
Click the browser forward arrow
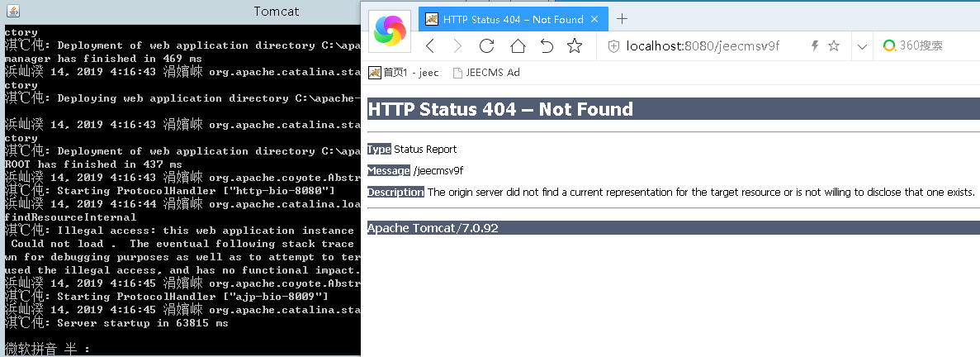pyautogui.click(x=457, y=46)
